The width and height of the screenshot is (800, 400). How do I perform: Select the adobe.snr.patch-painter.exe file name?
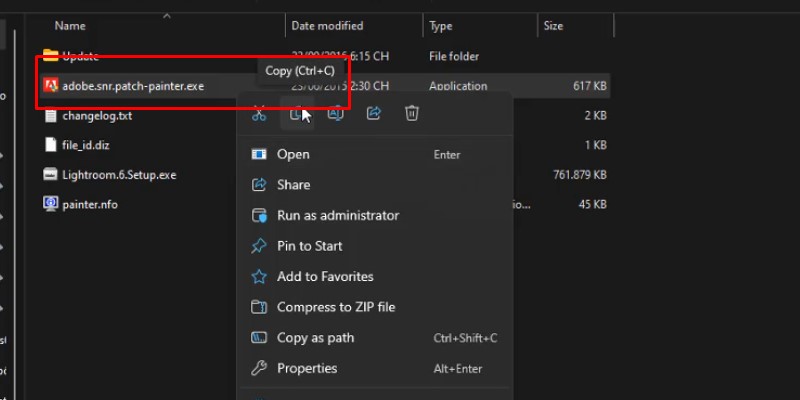pyautogui.click(x=133, y=86)
